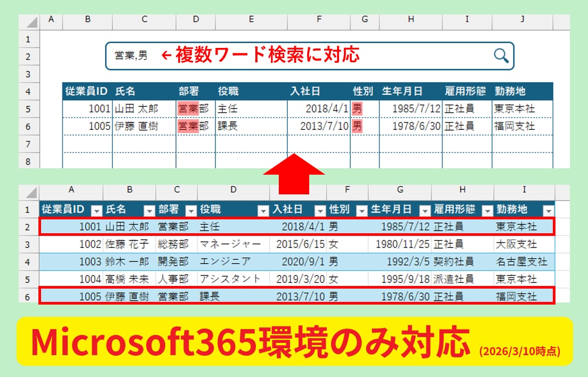Select the アシスタント cell for 高橋 未来
588x377 pixels.
pyautogui.click(x=233, y=279)
